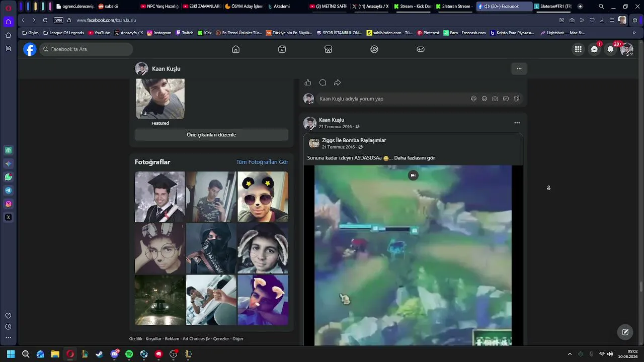Open the profile options three-dot menu

click(x=519, y=68)
